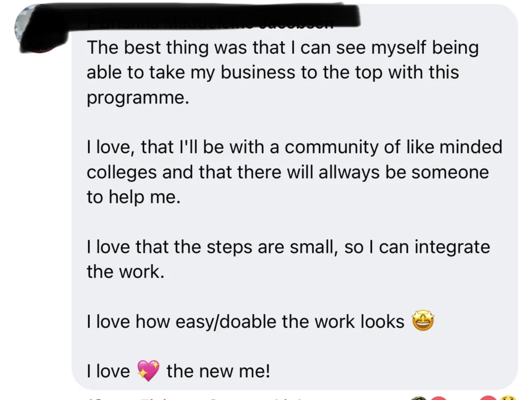
Task: Click the sparkling pink heart emoji
Action: (148, 371)
